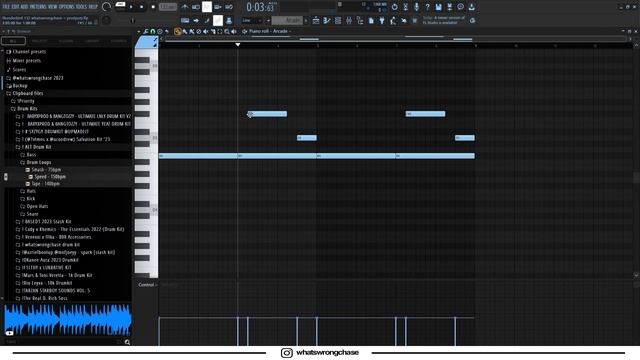Click the tempo display field
This screenshot has width=640, height=360.
click(168, 7)
